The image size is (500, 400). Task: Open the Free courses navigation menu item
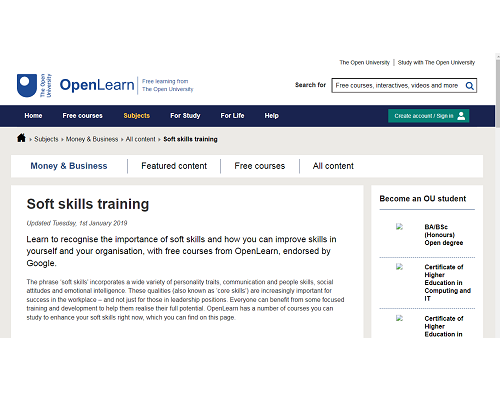point(82,116)
